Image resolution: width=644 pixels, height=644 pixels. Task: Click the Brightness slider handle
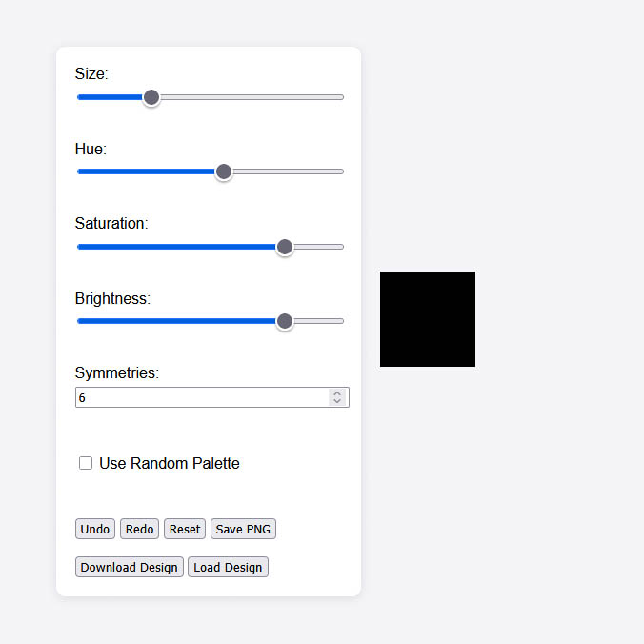[x=285, y=321]
